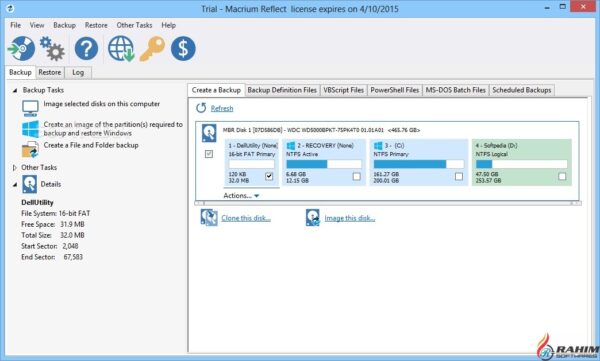This screenshot has width=600, height=361.
Task: Select the Backup tab below the toolbar
Action: [x=20, y=72]
